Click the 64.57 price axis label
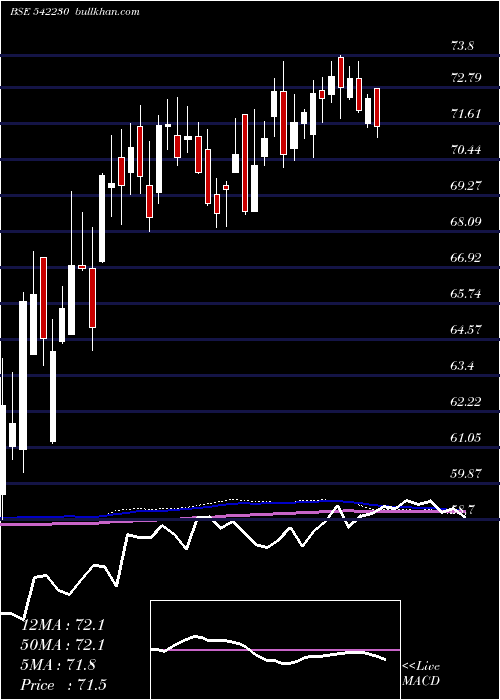The width and height of the screenshot is (500, 700). [x=466, y=330]
